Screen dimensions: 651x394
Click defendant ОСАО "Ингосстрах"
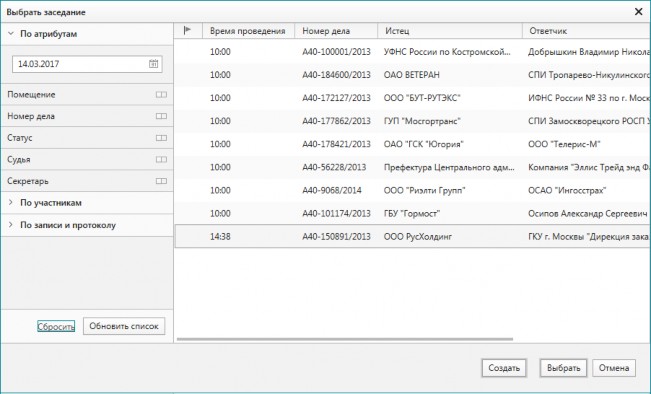567,190
